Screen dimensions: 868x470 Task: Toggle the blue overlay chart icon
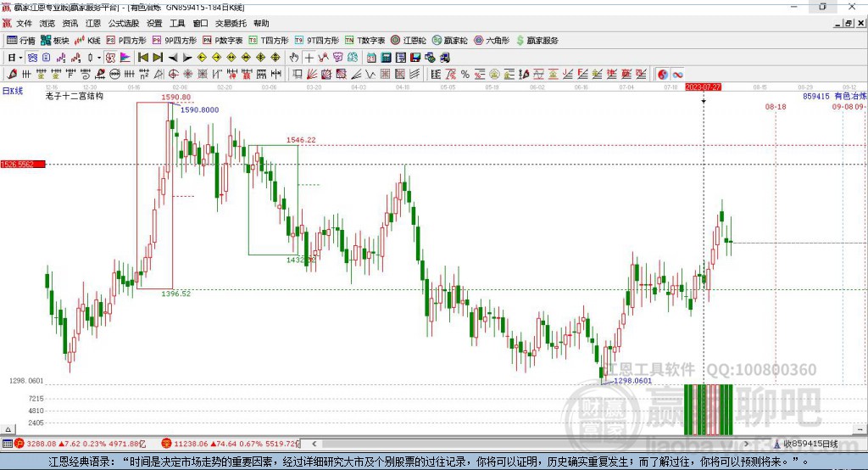(33, 58)
